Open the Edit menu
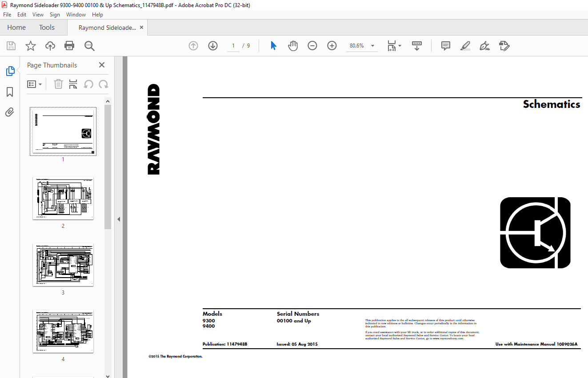The image size is (588, 378). (x=22, y=15)
